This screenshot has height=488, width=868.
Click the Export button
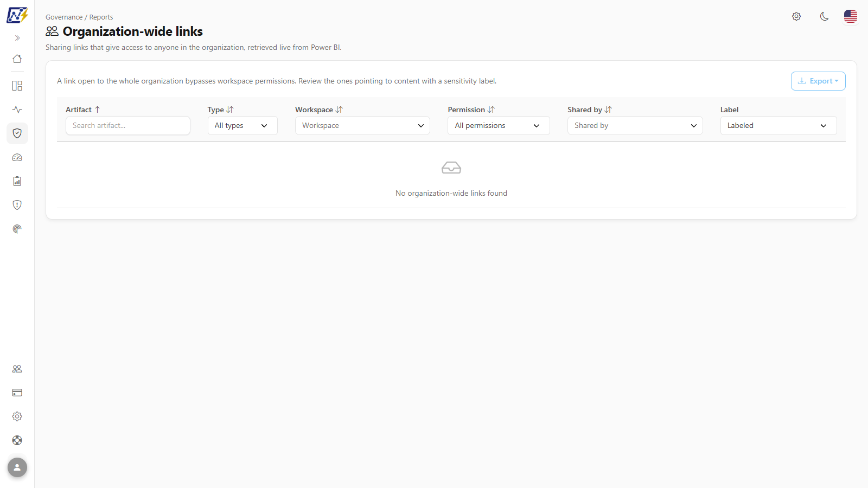point(818,81)
